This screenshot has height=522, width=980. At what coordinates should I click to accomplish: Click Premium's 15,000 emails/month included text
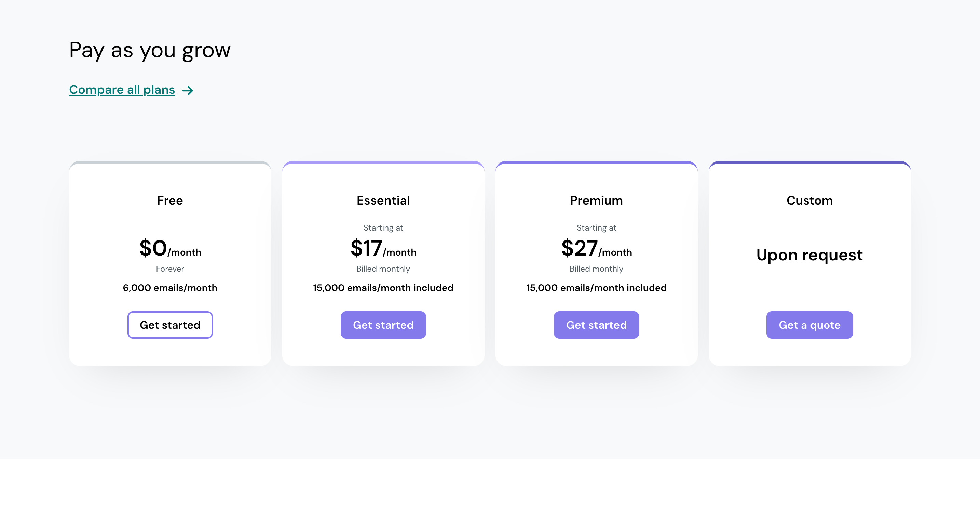[x=596, y=288]
